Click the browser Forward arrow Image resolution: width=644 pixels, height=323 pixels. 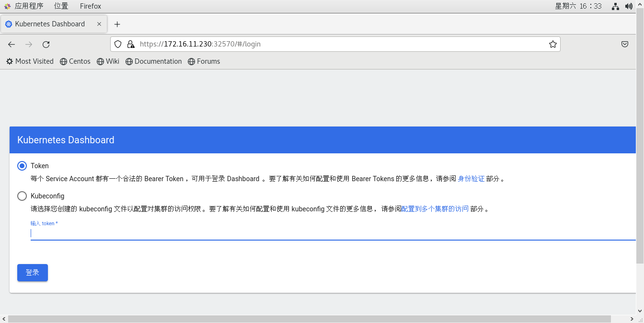coord(29,45)
